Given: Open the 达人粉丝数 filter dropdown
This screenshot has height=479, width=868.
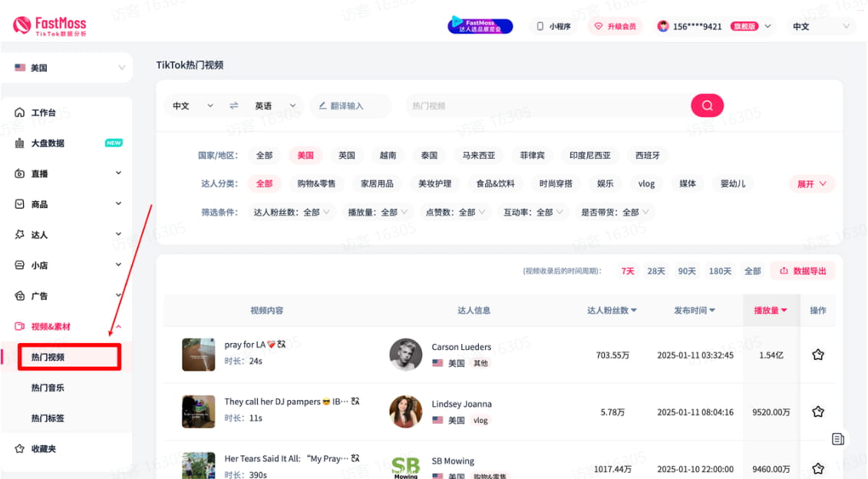Looking at the screenshot, I should (x=291, y=212).
